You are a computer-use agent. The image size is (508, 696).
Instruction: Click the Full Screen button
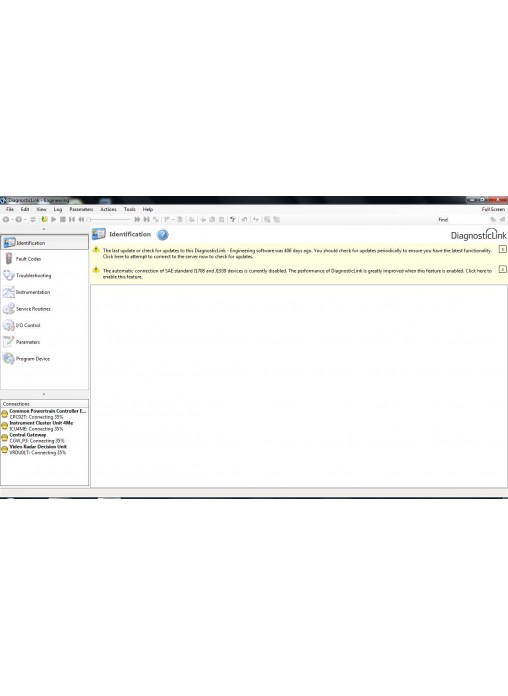493,209
